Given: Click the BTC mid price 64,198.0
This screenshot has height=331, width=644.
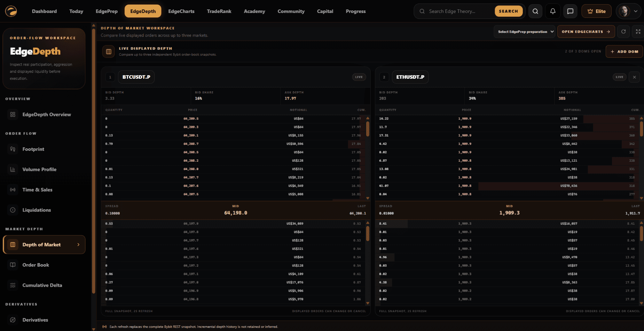Looking at the screenshot, I should 236,213.
